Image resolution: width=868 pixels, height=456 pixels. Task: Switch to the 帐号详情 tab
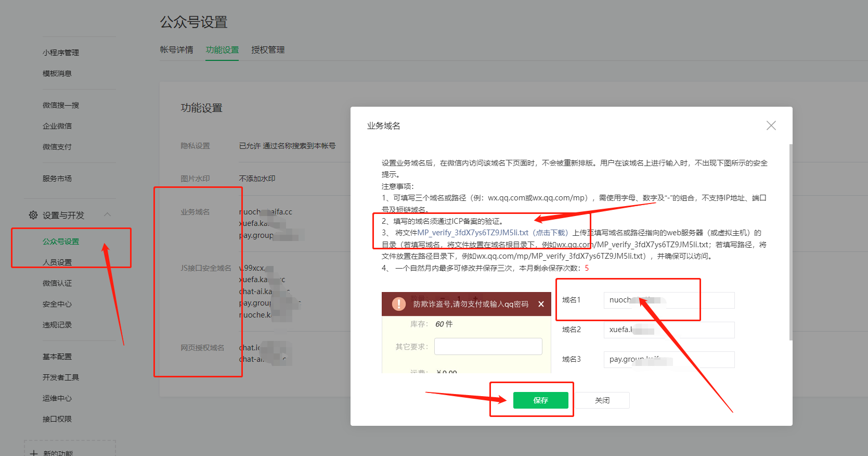click(x=176, y=50)
